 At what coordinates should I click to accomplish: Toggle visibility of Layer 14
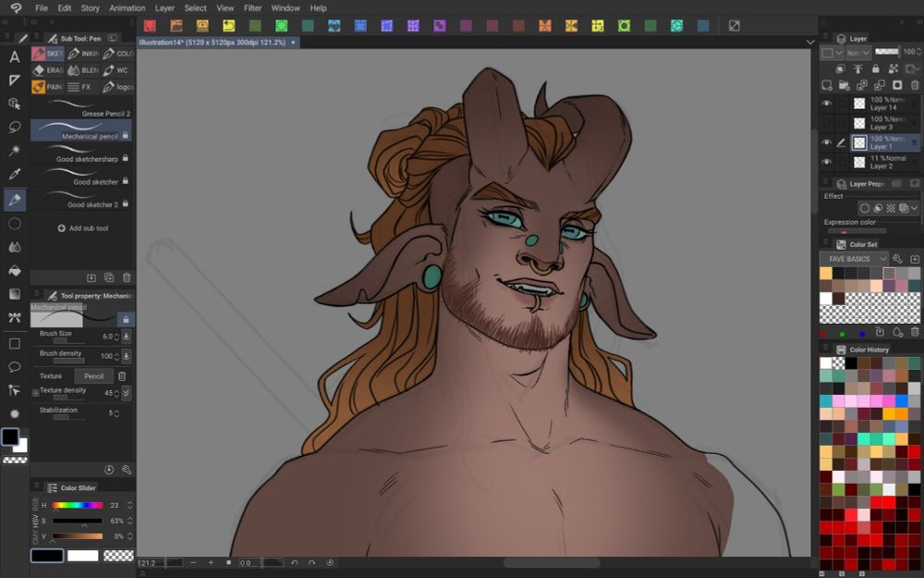coord(827,104)
